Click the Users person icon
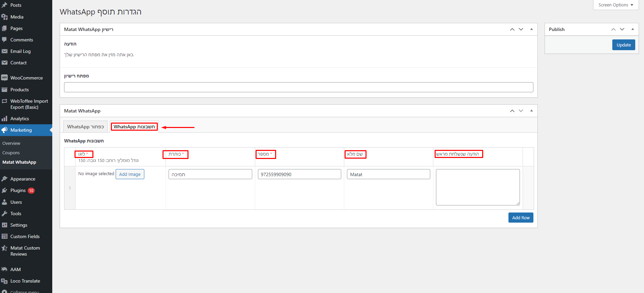The height and width of the screenshot is (293, 644). pyautogui.click(x=4, y=202)
